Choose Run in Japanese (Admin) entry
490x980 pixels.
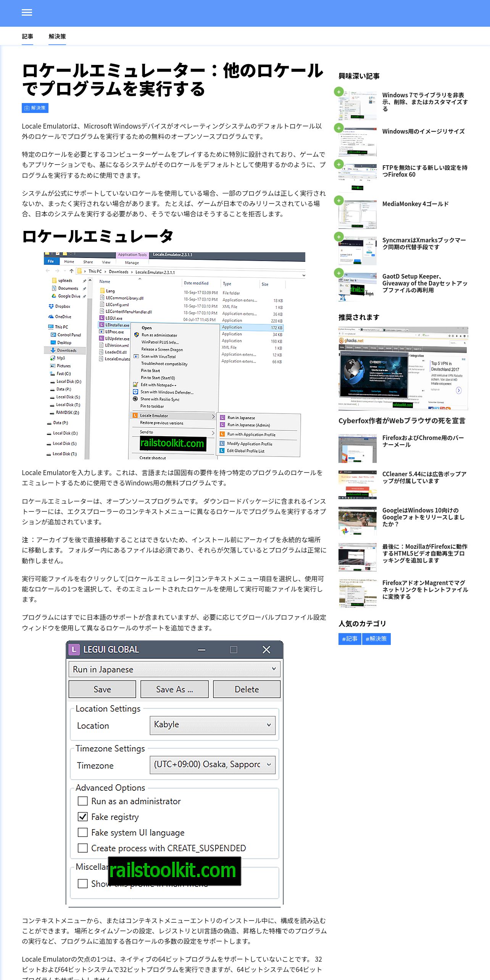pos(248,425)
